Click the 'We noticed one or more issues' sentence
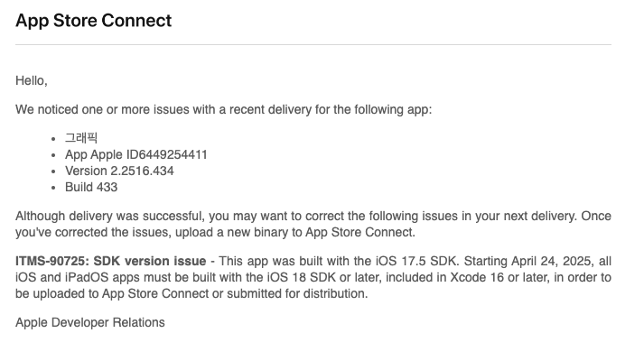Image resolution: width=644 pixels, height=361 pixels. point(223,109)
